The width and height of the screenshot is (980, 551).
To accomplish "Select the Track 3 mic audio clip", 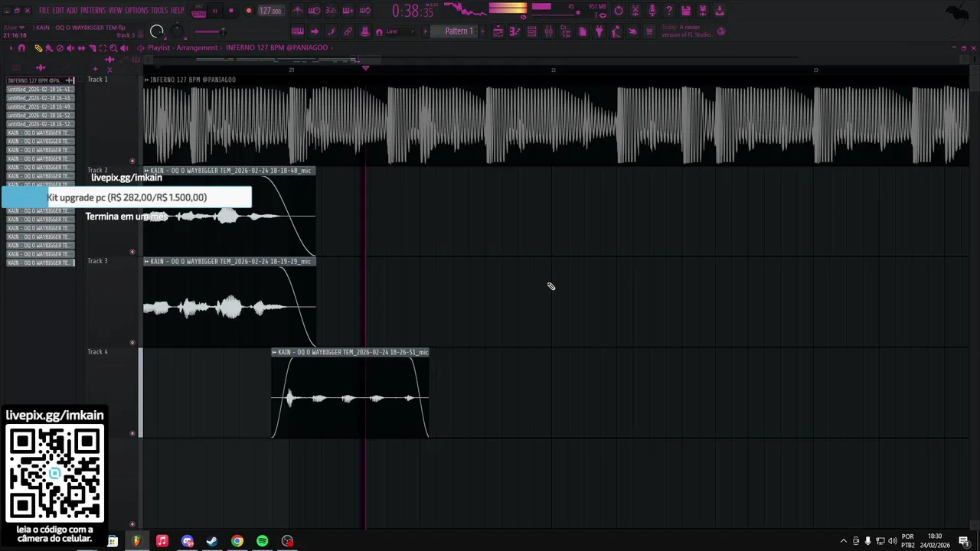I will (x=230, y=302).
